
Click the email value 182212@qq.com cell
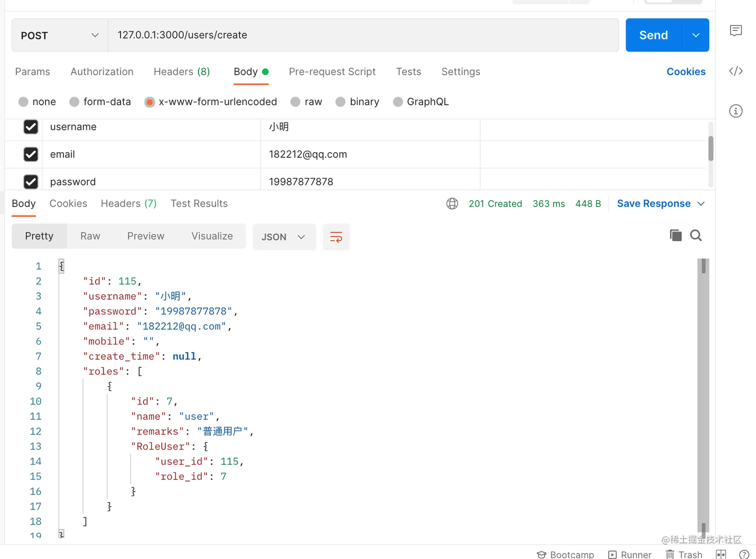pos(370,154)
